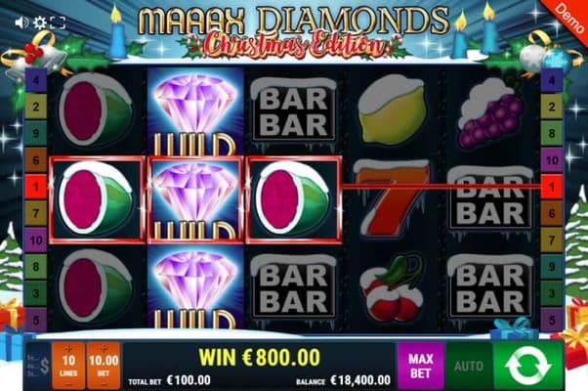Viewport: 588px width, 391px height.
Task: Select payline 1 marker on left
Action: [35, 187]
